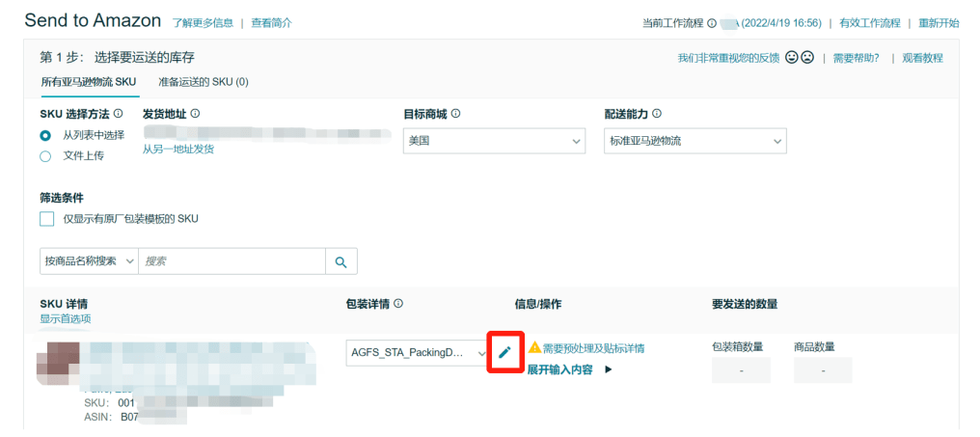The width and height of the screenshot is (980, 437).
Task: Click info icon next to SKU 选择方法
Action: pyautogui.click(x=131, y=114)
